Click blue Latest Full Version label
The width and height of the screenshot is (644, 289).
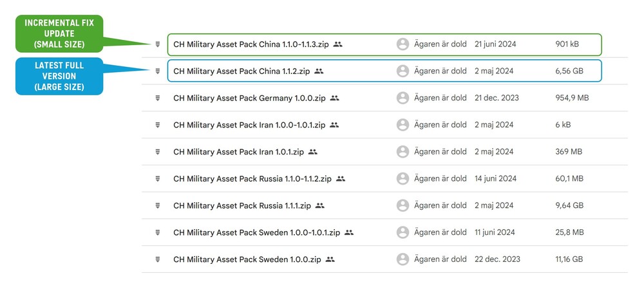point(59,76)
